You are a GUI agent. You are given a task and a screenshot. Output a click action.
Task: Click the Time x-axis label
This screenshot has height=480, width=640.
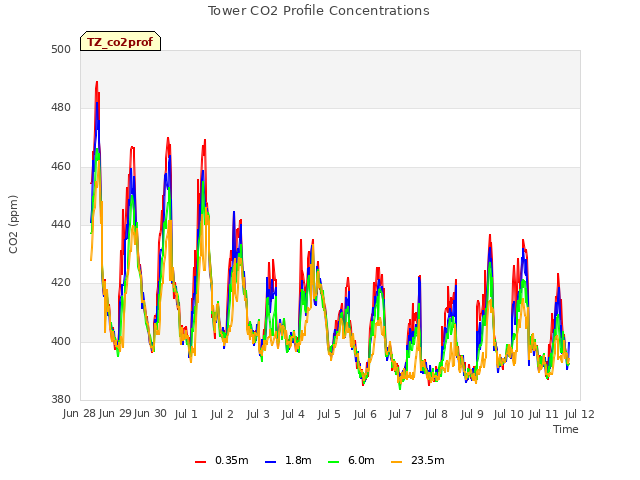(566, 429)
